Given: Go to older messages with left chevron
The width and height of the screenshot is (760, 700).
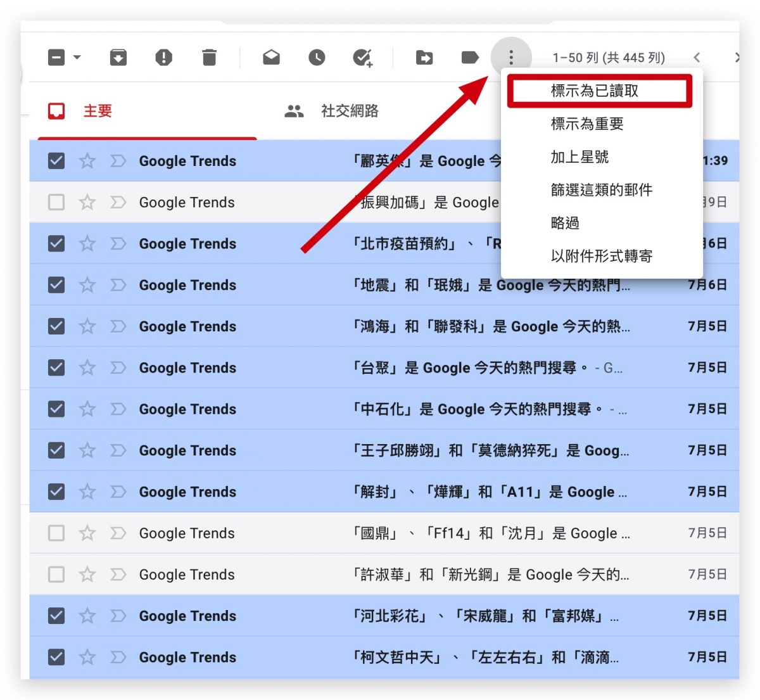Looking at the screenshot, I should pos(697,58).
